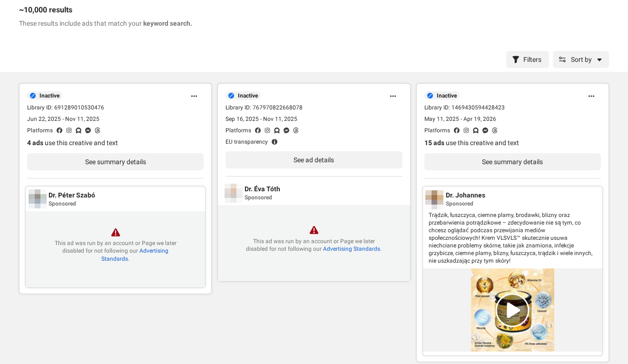See summary details for ad 691289010530476
Image resolution: width=628 pixels, height=364 pixels.
point(115,162)
